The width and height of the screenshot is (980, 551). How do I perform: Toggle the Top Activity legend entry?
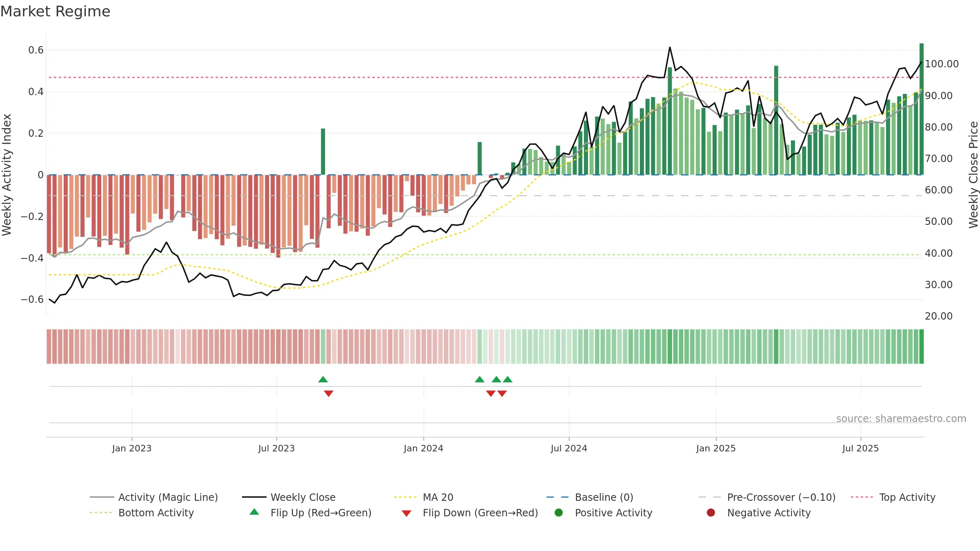point(893,497)
